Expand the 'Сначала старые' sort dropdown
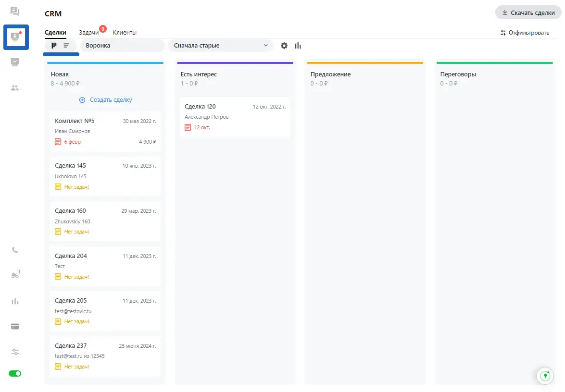The image size is (565, 392). coord(220,46)
